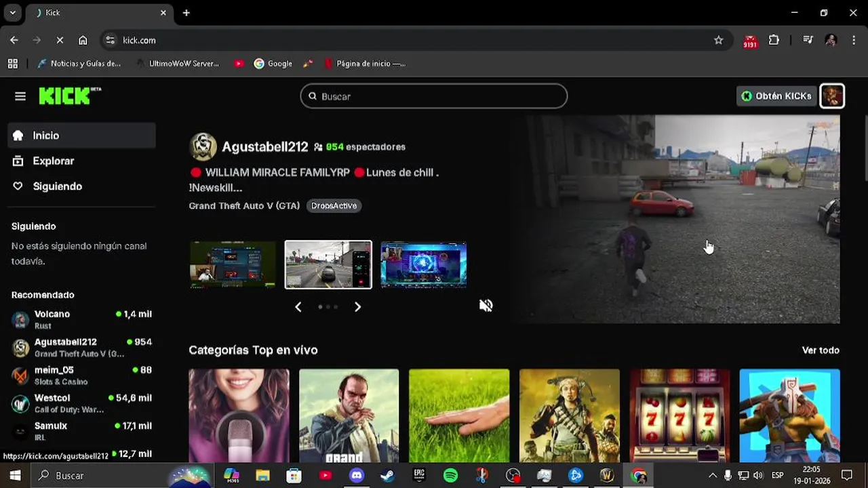Open the taskbar volume control

(758, 476)
